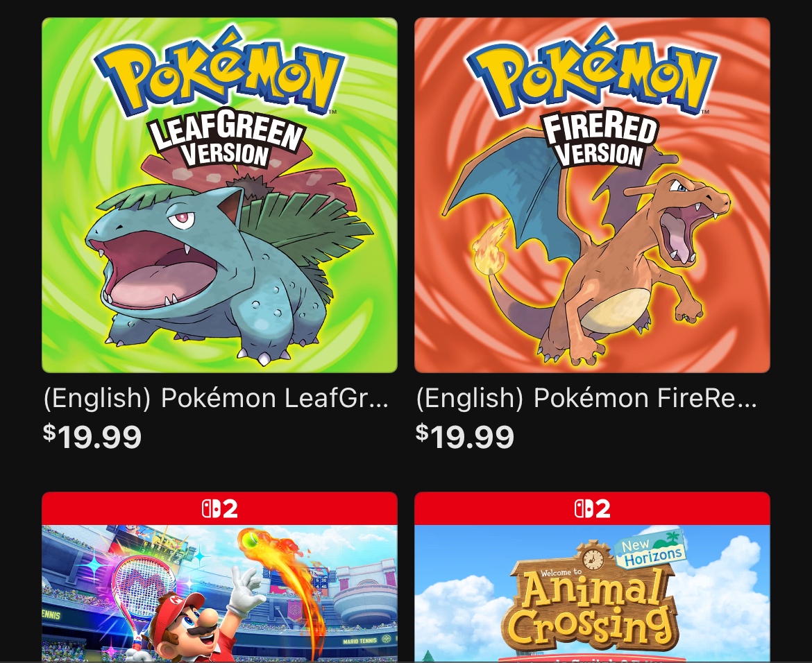Screen dimensions: 812x663
Task: Click the New Horizons sign badge
Action: point(650,550)
